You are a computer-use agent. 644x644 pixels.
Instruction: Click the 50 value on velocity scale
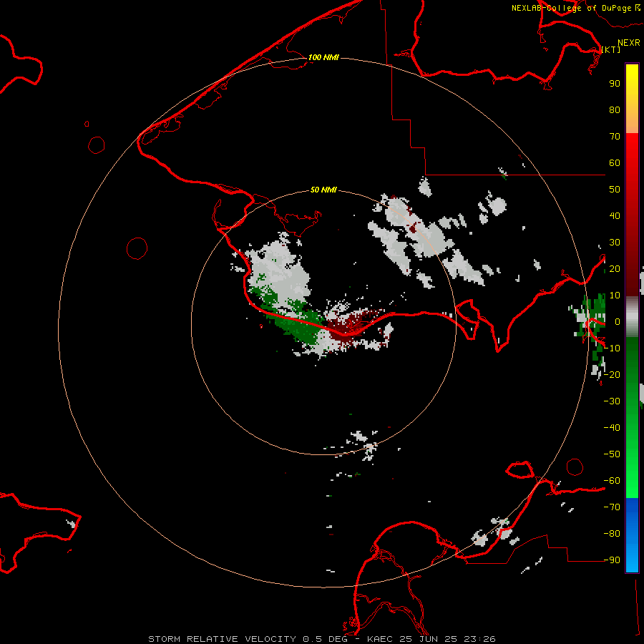615,190
